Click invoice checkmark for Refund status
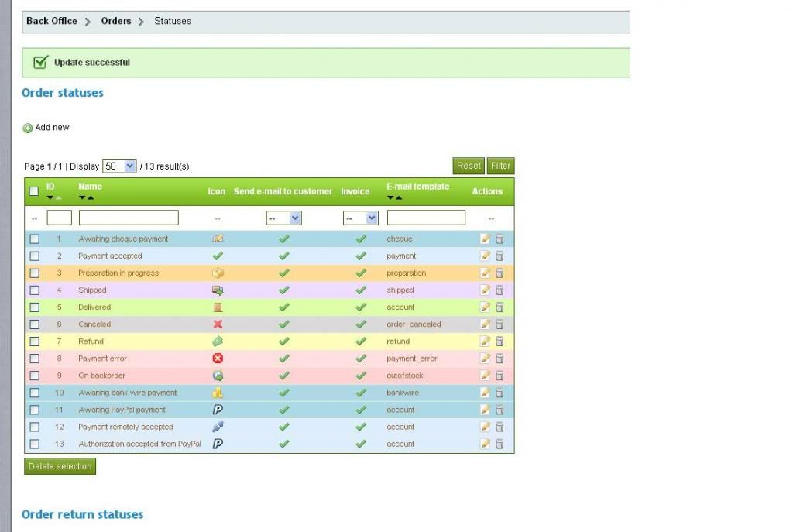The width and height of the screenshot is (793, 532). [360, 342]
